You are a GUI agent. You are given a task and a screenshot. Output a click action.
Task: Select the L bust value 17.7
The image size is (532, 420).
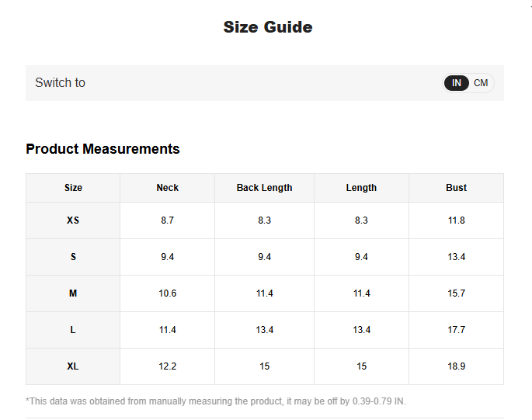pyautogui.click(x=456, y=330)
